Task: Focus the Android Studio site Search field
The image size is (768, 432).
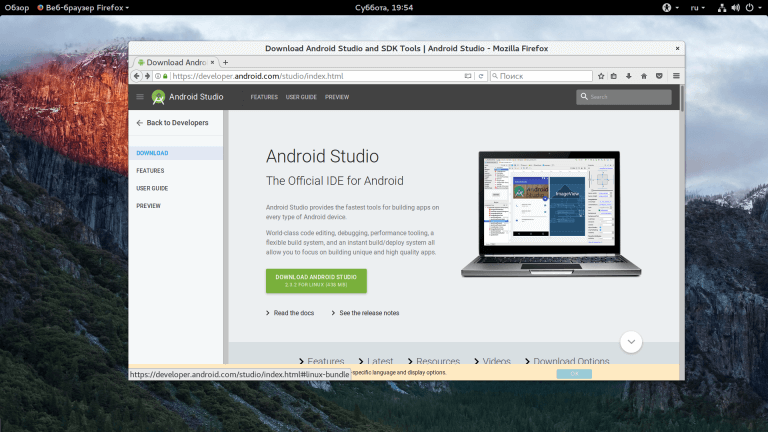Action: [x=624, y=96]
